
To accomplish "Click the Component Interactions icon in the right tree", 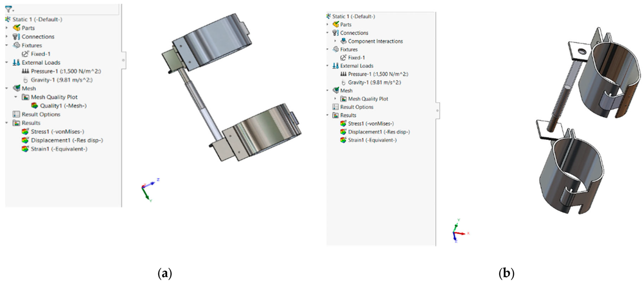I will (x=344, y=41).
